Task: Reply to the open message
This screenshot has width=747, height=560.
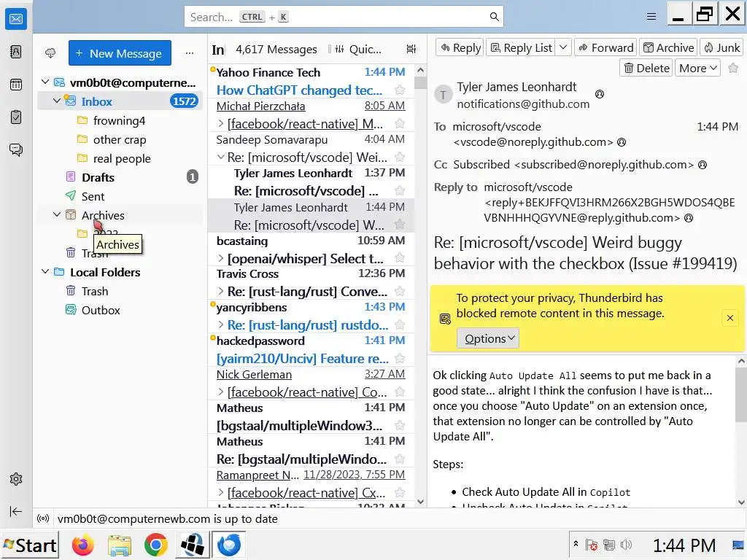Action: pyautogui.click(x=460, y=47)
